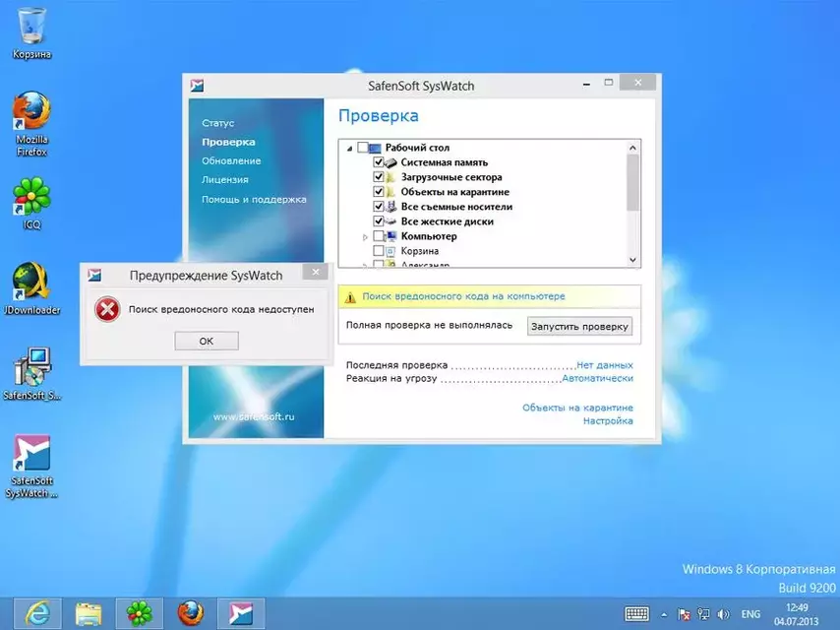Uncheck Все съемные носители checkbox
The width and height of the screenshot is (840, 630).
(379, 207)
